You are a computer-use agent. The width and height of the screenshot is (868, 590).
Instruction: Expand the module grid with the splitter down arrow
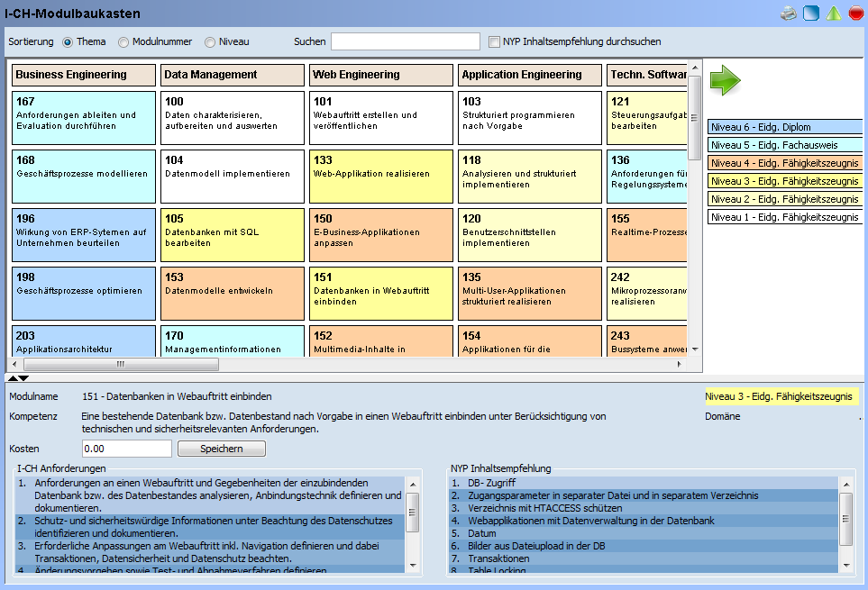(x=23, y=378)
